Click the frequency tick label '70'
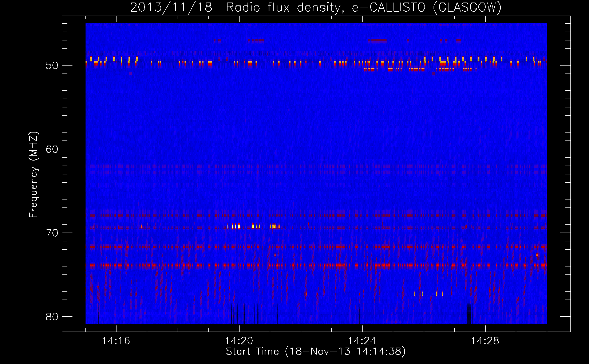 click(x=52, y=233)
